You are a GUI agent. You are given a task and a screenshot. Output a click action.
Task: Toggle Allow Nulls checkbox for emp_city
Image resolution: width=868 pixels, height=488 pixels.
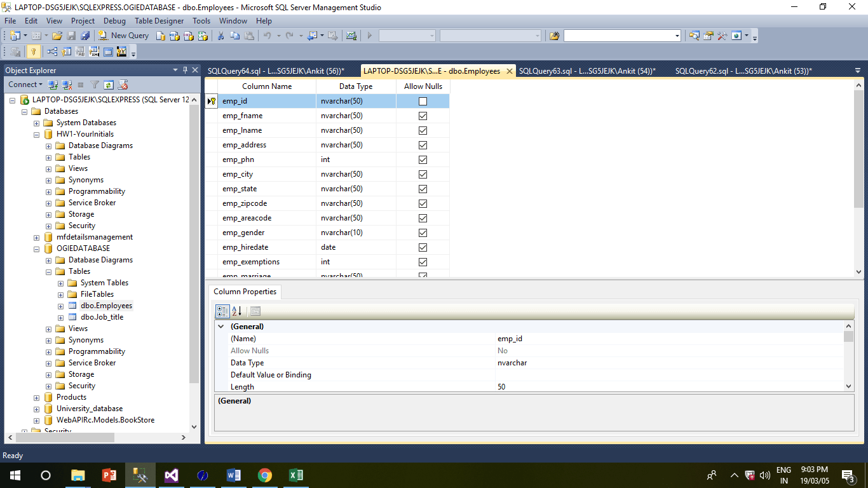click(x=423, y=174)
